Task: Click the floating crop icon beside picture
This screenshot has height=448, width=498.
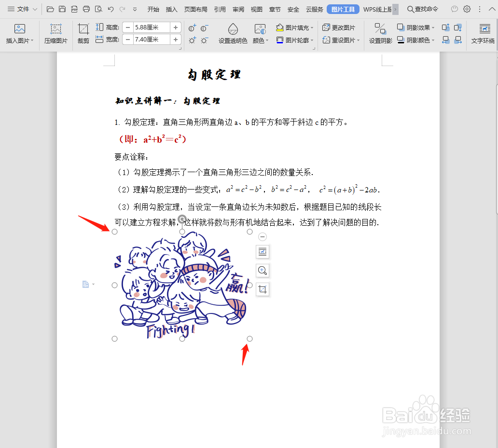Action: [263, 289]
